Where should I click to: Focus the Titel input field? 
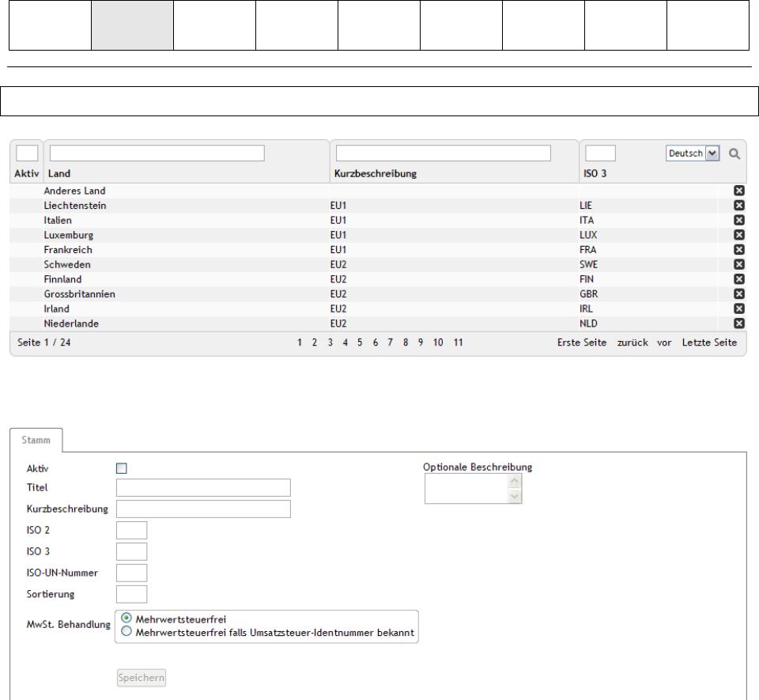tap(203, 487)
